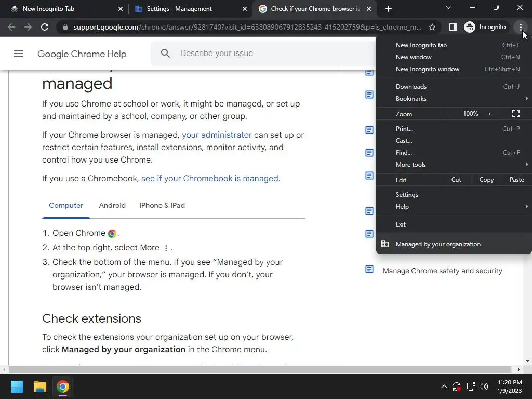Image resolution: width=532 pixels, height=399 pixels.
Task: Follow the your administrator link
Action: point(217,135)
